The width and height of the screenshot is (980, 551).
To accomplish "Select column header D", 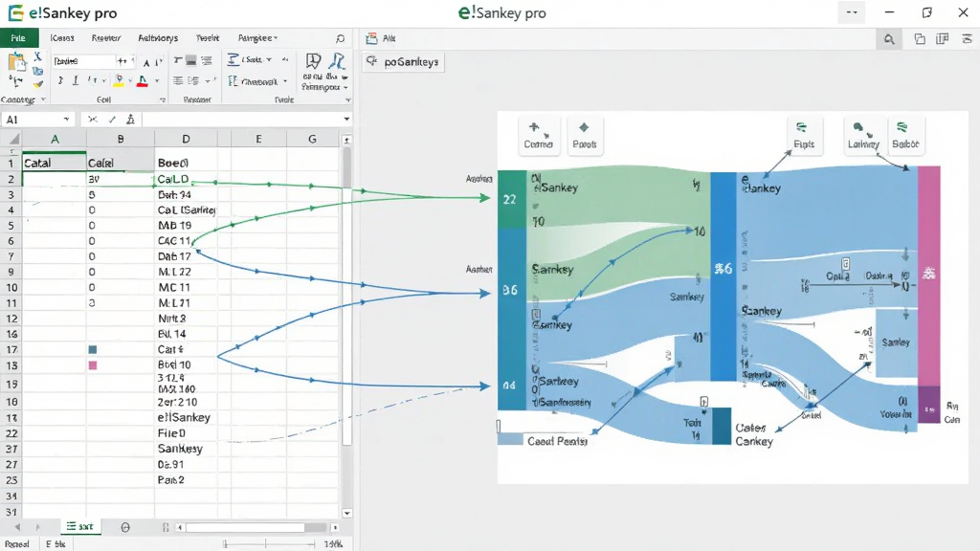I will [x=186, y=139].
